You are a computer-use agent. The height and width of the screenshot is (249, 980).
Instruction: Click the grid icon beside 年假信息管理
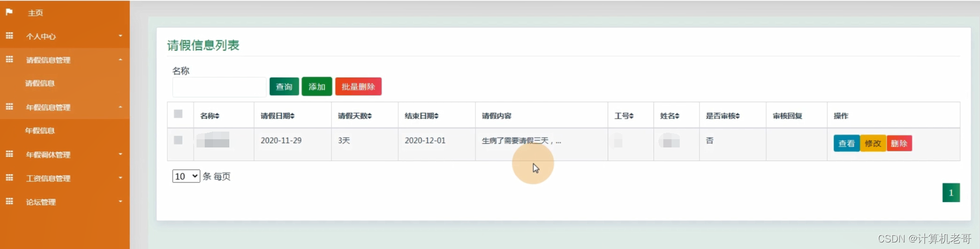(x=9, y=106)
